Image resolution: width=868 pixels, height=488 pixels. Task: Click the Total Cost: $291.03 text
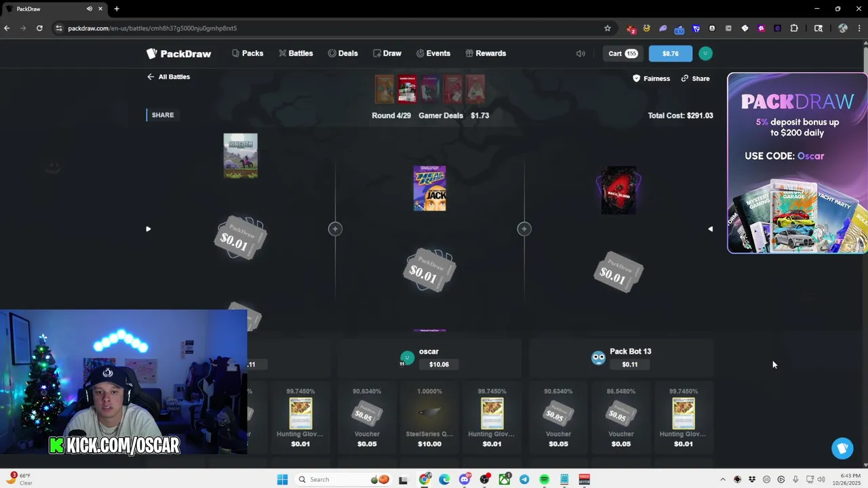coord(680,116)
